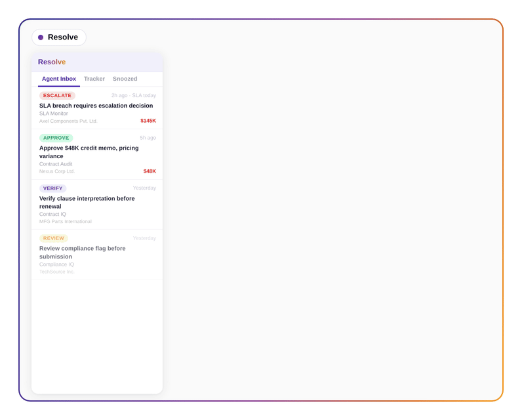Click the 'Contract Audit' agent label
This screenshot has height=420, width=522.
(x=56, y=164)
